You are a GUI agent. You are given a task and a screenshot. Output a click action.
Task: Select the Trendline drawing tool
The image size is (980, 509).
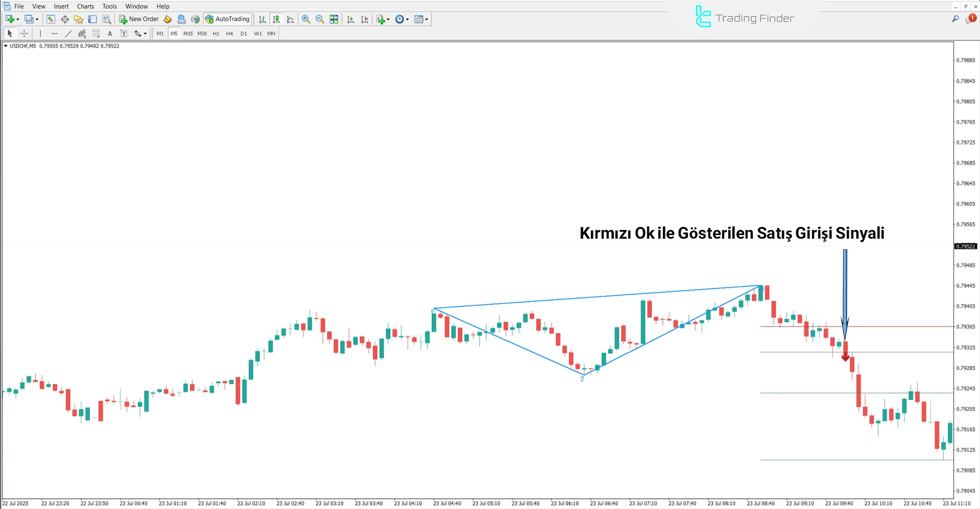click(68, 33)
